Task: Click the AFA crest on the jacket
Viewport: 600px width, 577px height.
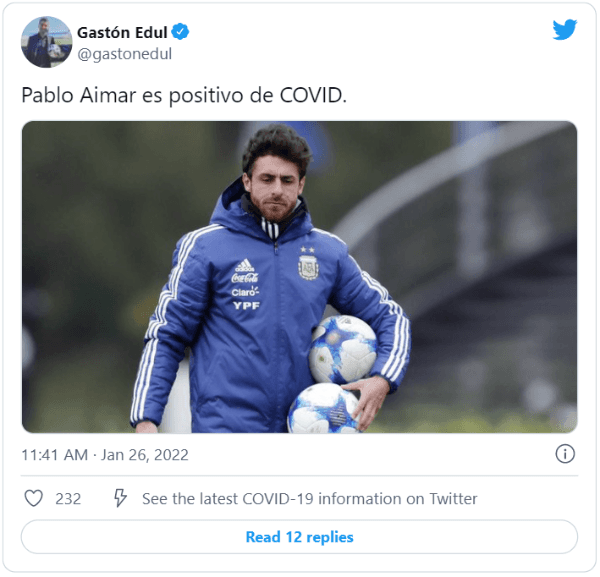Action: 308,268
